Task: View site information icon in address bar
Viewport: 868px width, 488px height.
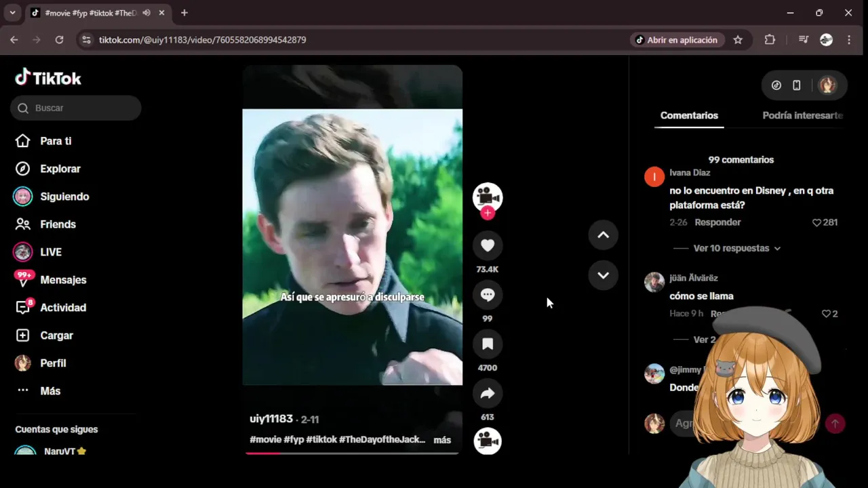Action: (86, 40)
